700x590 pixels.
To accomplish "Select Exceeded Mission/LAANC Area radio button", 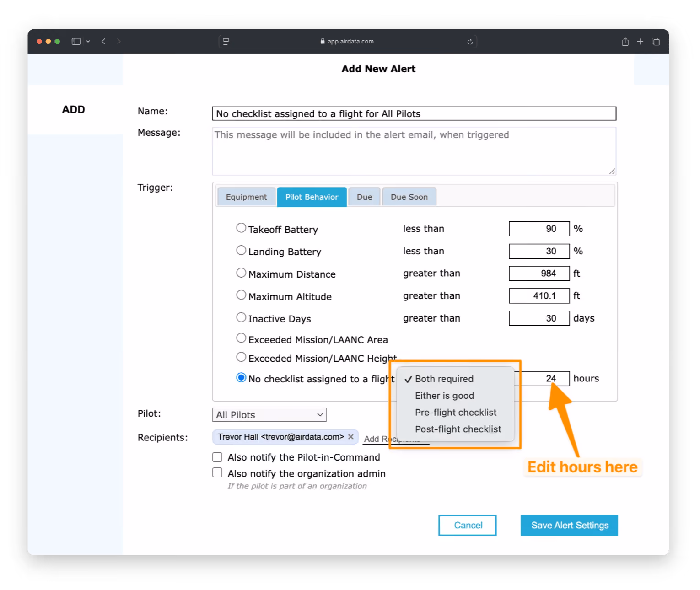I will coord(241,338).
